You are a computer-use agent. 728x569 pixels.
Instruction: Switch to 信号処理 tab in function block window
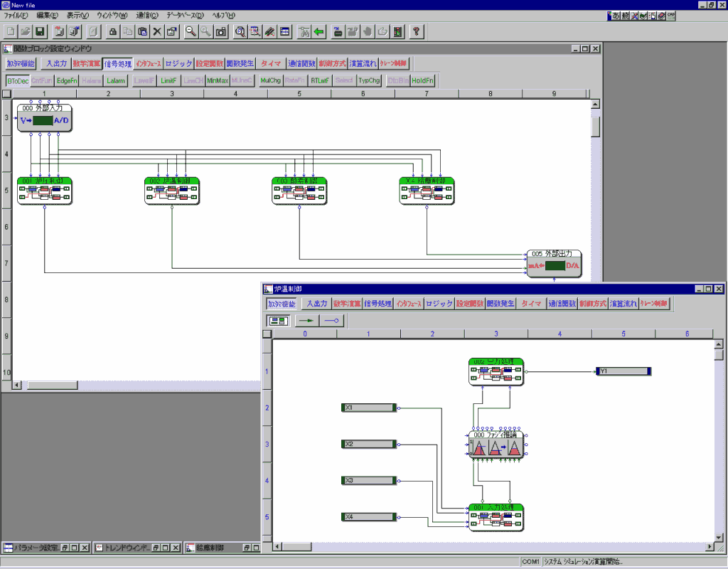point(117,63)
